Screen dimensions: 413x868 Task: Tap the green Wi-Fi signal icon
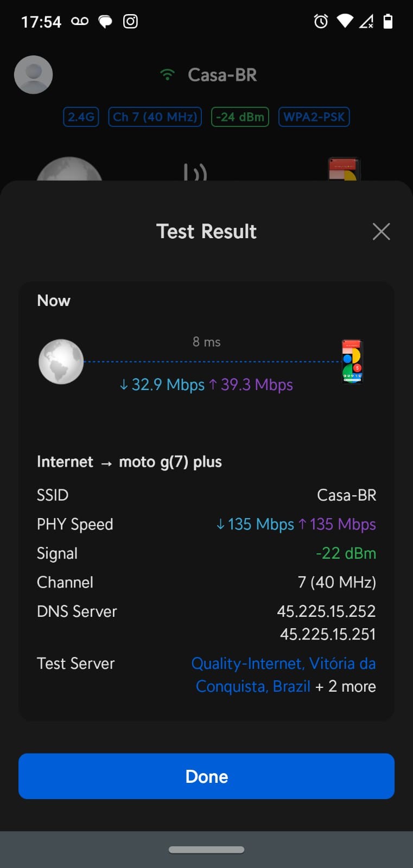(x=168, y=75)
